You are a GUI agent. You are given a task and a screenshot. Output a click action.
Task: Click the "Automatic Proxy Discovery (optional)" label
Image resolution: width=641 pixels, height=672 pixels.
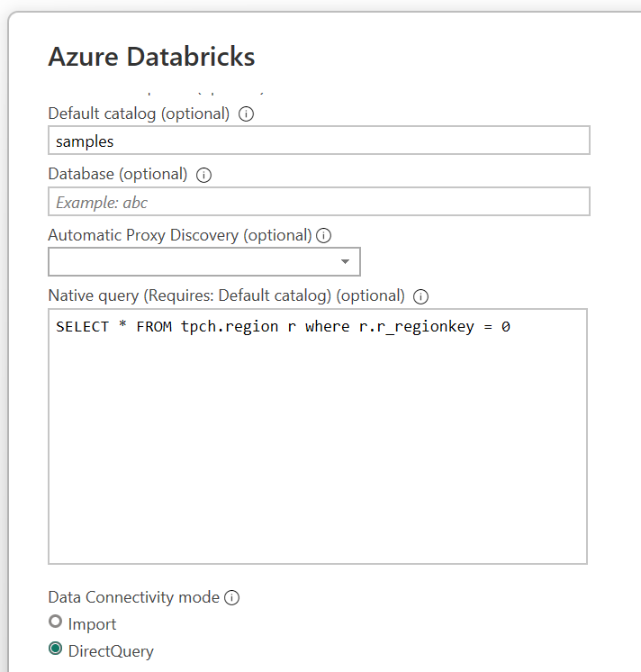coord(180,235)
